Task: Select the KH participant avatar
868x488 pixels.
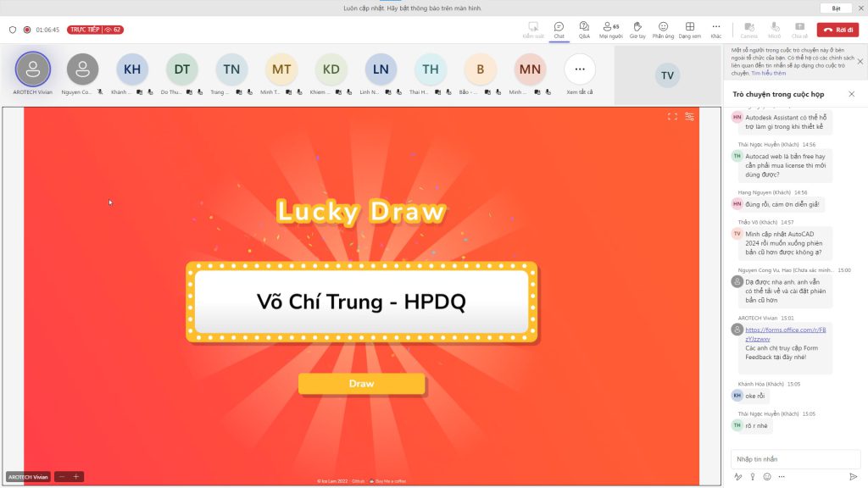Action: pyautogui.click(x=131, y=69)
